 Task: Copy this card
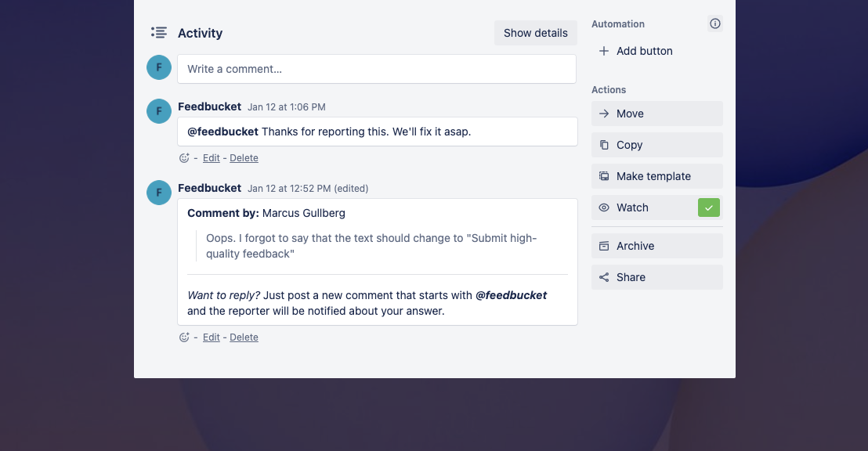click(x=657, y=145)
